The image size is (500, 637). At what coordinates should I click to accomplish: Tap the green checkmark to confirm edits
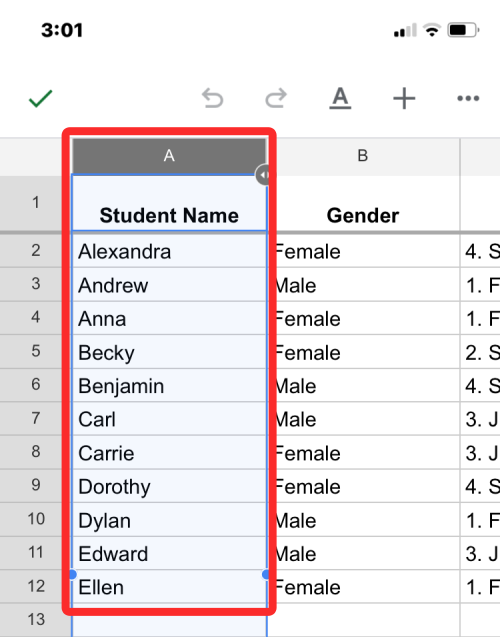point(41,98)
